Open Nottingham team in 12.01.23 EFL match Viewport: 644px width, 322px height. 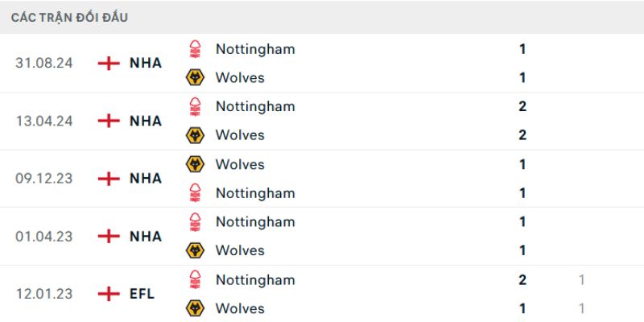255,280
